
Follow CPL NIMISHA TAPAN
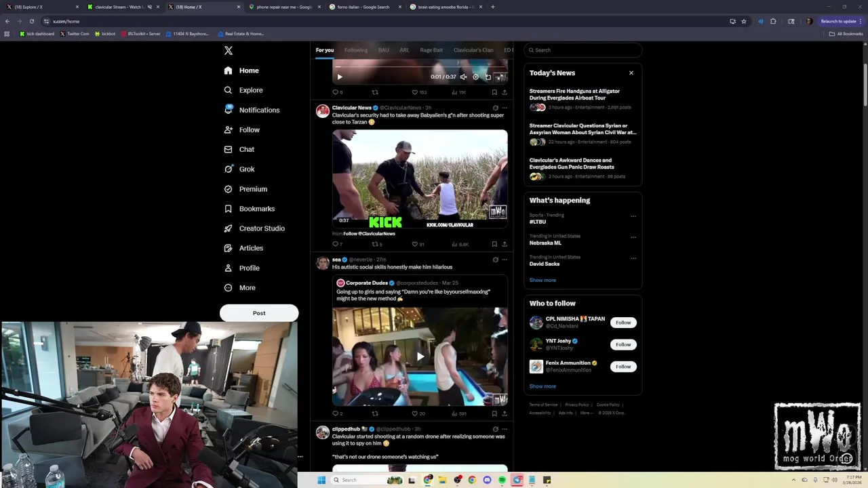[x=623, y=323]
